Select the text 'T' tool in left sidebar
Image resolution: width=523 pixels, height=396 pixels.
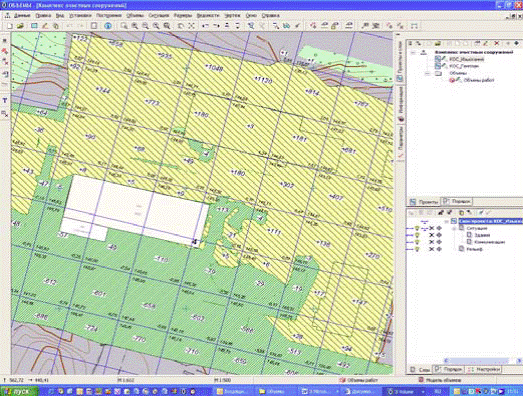[5, 100]
